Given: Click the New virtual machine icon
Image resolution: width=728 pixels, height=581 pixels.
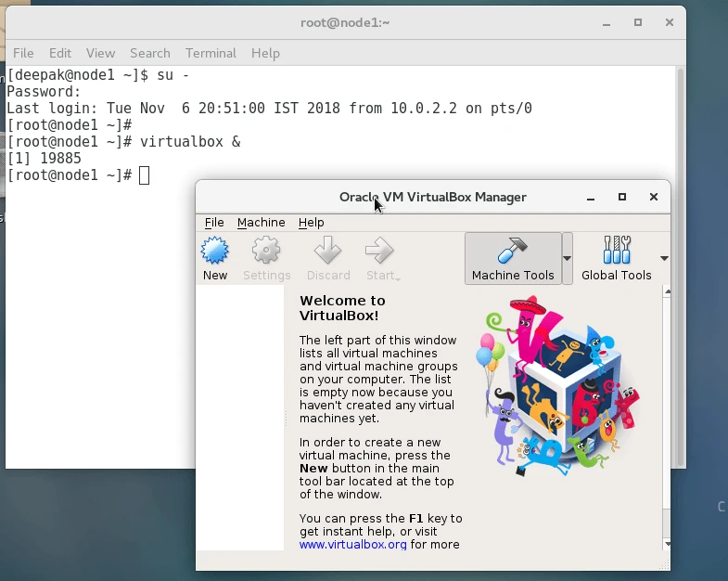Looking at the screenshot, I should pyautogui.click(x=214, y=251).
